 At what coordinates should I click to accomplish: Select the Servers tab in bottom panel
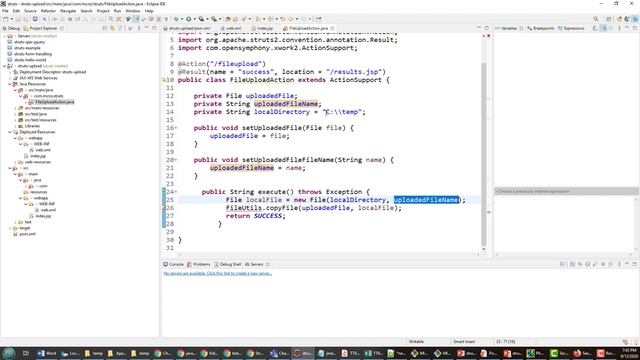coord(255,264)
